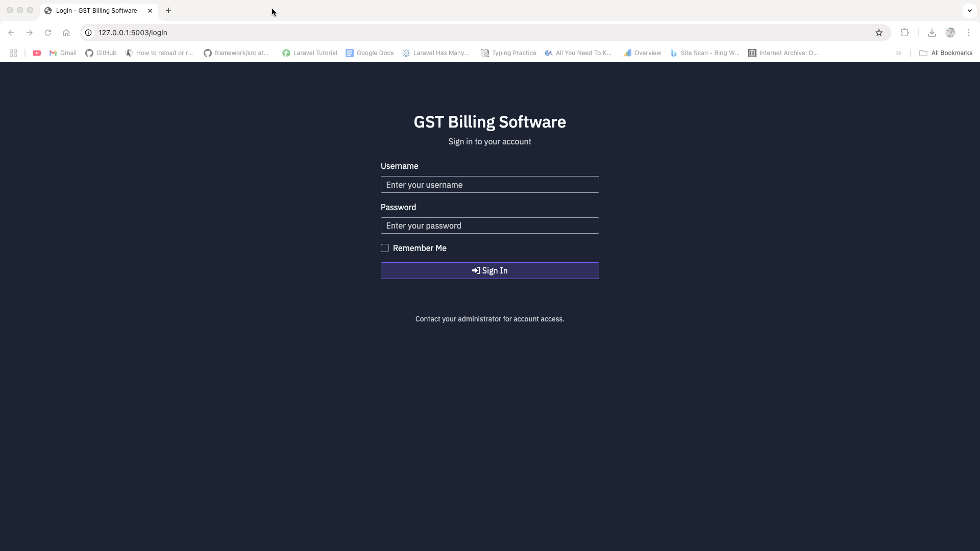Open browser home page icon
The height and width of the screenshot is (551, 980).
66,33
